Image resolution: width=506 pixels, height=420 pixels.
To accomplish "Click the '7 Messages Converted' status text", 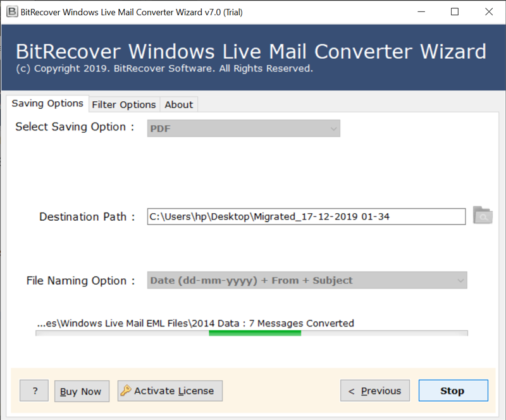I will 302,323.
